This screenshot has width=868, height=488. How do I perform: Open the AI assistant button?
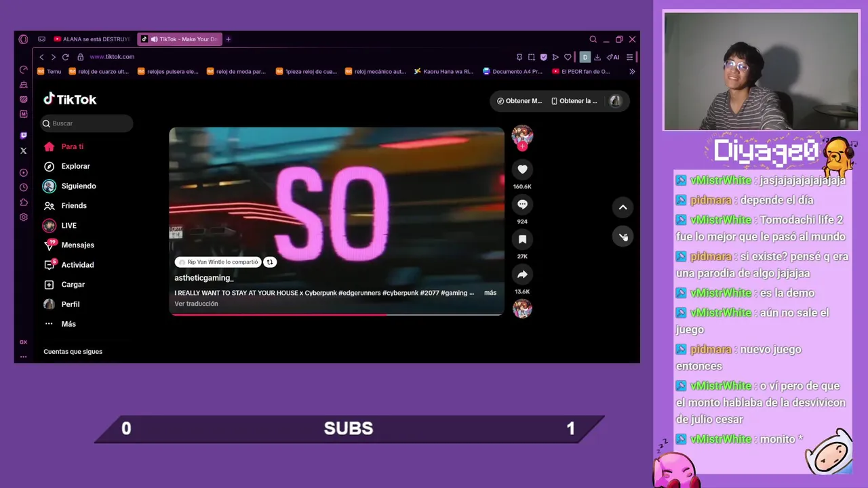[x=613, y=57]
